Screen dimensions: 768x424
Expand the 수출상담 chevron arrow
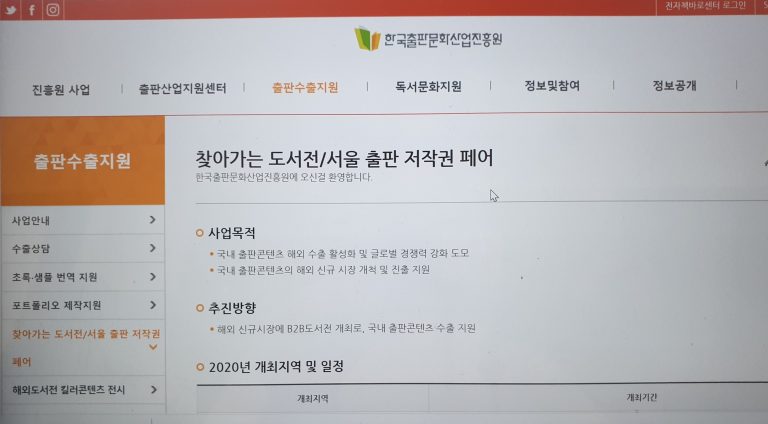point(153,248)
